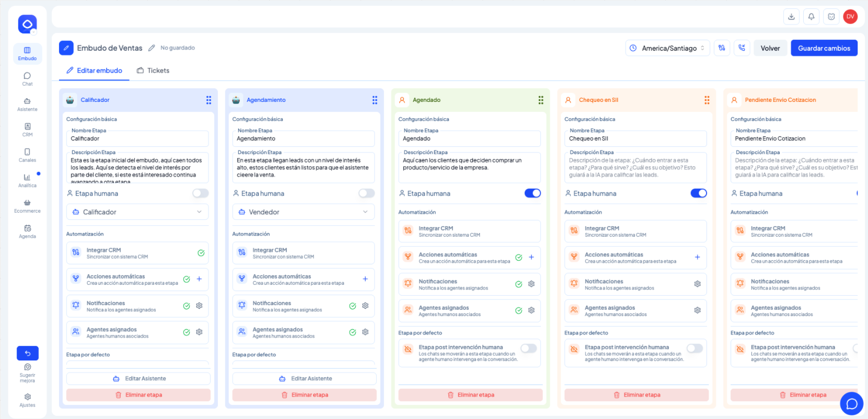Toggle Etapa post intervención humana in Chequeo en SII
This screenshot has height=419, width=868.
[x=695, y=348]
